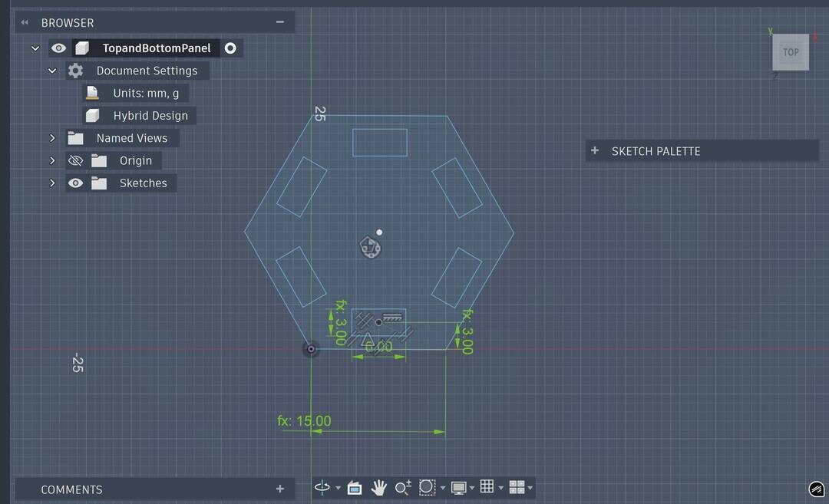Screen dimensions: 829x504
Task: Click the COMMENTS panel title
Action: coord(72,489)
